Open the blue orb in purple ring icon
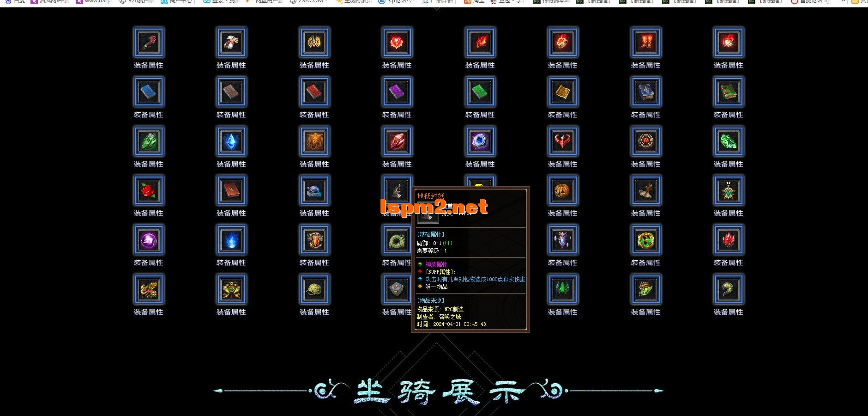This screenshot has height=416, width=868. 480,141
